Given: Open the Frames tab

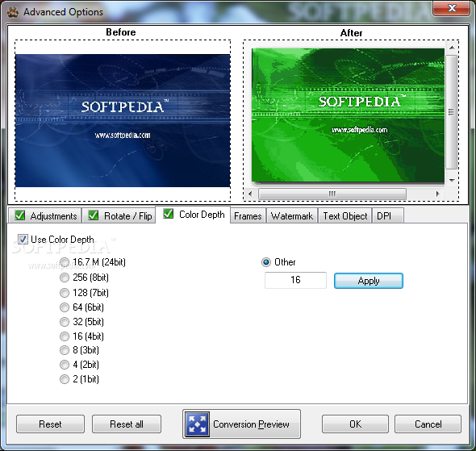Looking at the screenshot, I should tap(248, 216).
